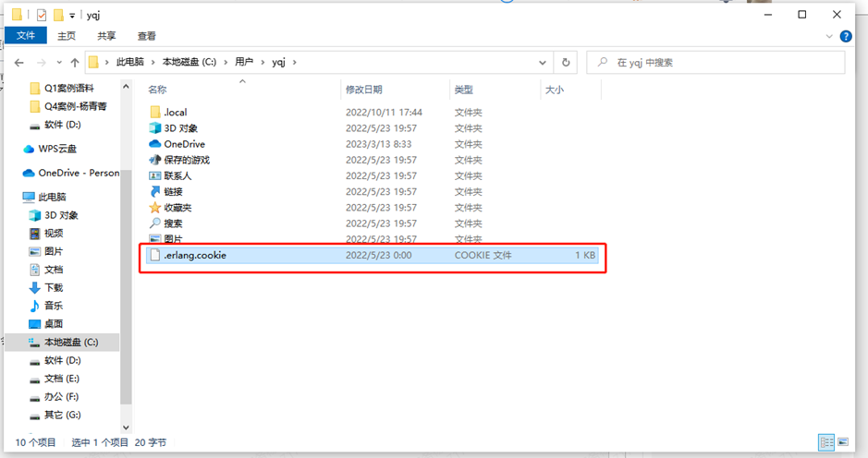The height and width of the screenshot is (458, 868).
Task: Switch to details view icon
Action: (826, 442)
